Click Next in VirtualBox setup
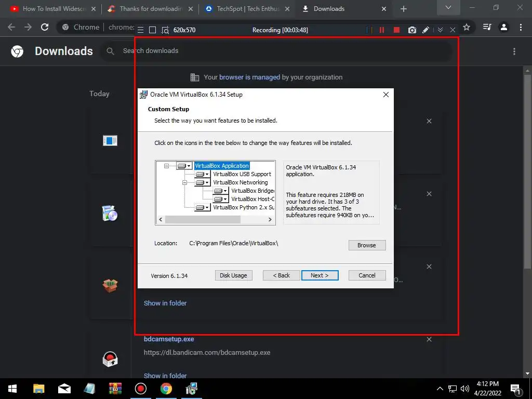Screen dimensions: 532x399 320,275
